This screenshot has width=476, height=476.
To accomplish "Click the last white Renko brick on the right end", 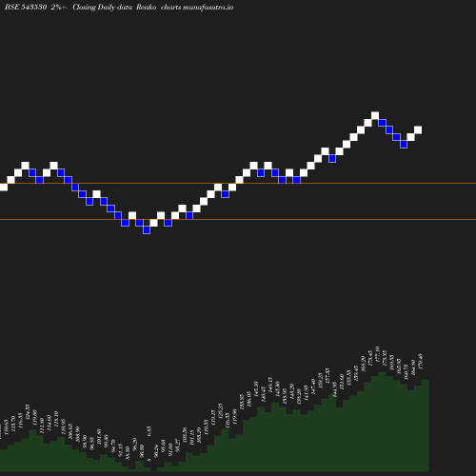I will pos(418,129).
